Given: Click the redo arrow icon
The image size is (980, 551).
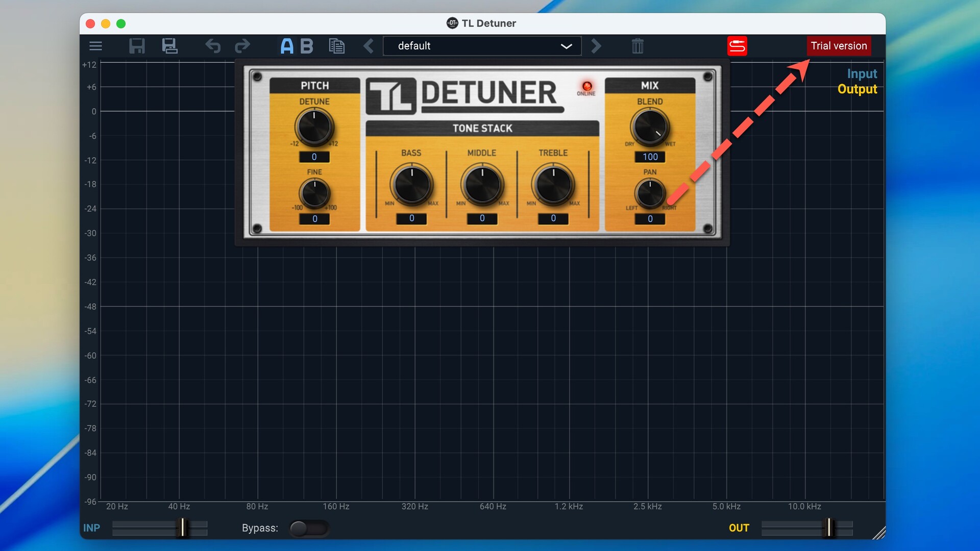Looking at the screenshot, I should [x=242, y=46].
